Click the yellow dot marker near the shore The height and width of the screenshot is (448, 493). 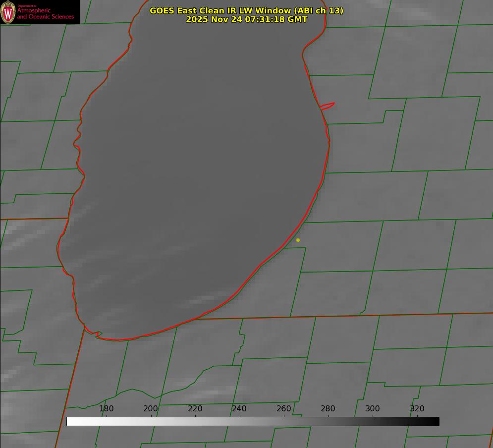(298, 240)
